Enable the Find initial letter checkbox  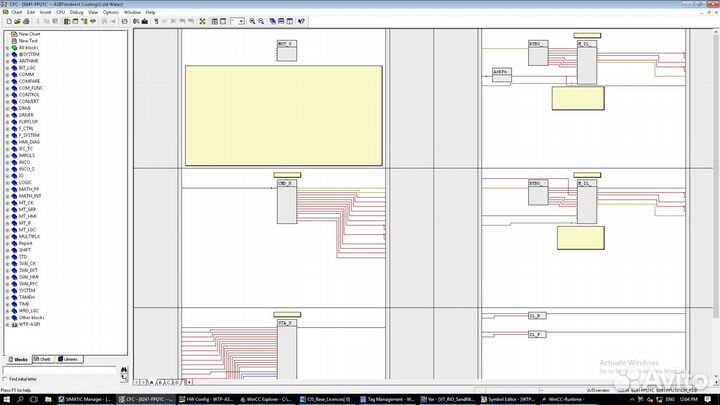point(6,380)
